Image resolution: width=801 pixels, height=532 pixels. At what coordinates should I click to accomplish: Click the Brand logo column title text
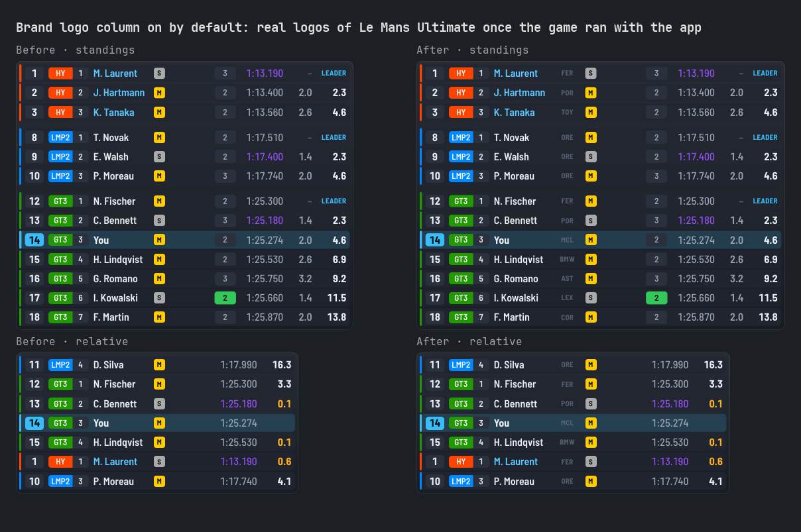[359, 28]
